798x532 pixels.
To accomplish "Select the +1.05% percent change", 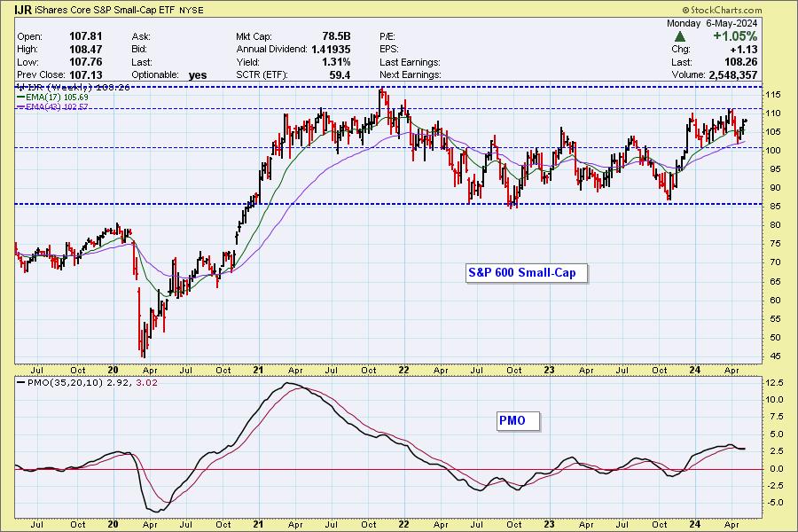I will click(x=734, y=36).
